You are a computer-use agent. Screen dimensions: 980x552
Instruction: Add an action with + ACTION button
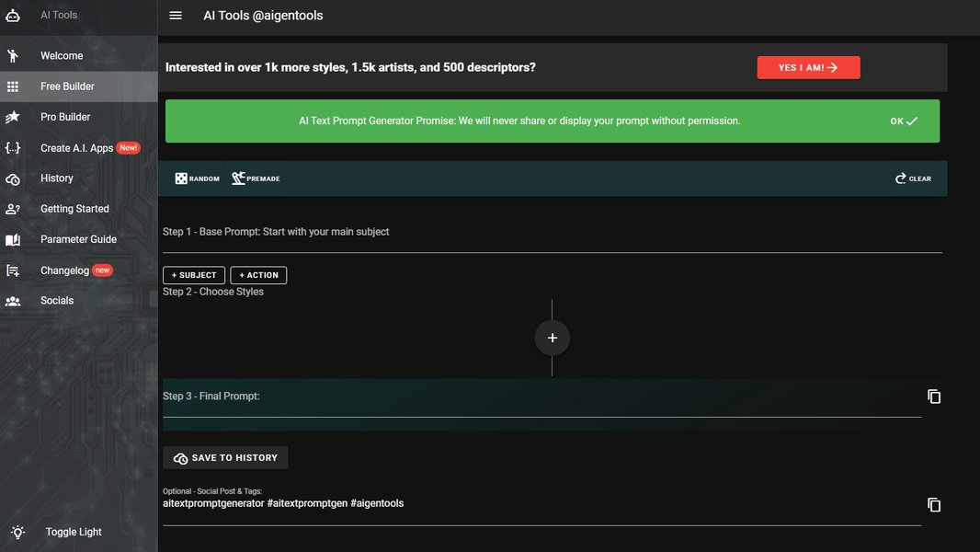pyautogui.click(x=258, y=275)
